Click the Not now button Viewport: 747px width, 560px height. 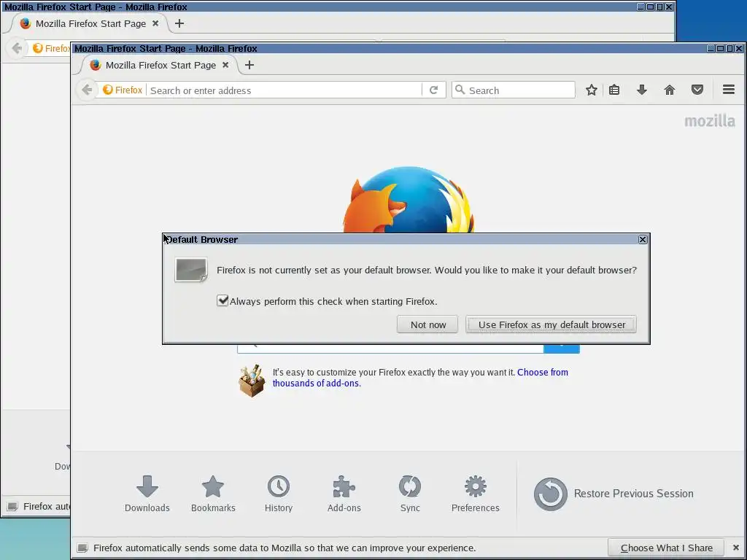(427, 324)
